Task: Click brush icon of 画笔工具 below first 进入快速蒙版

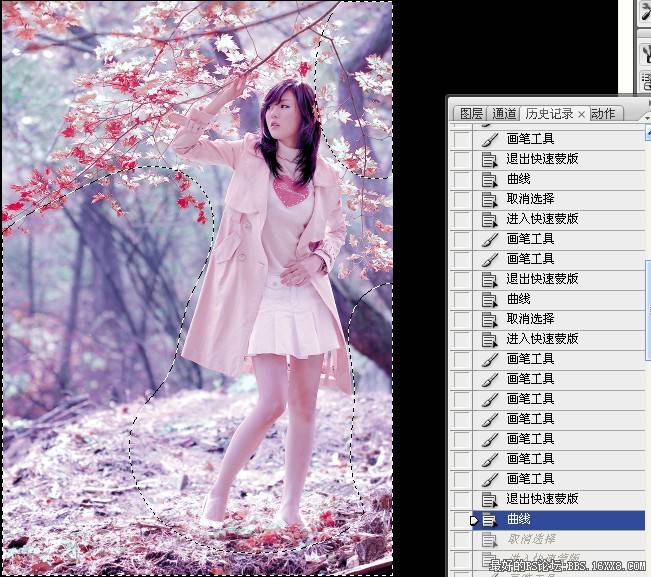Action: (x=489, y=239)
